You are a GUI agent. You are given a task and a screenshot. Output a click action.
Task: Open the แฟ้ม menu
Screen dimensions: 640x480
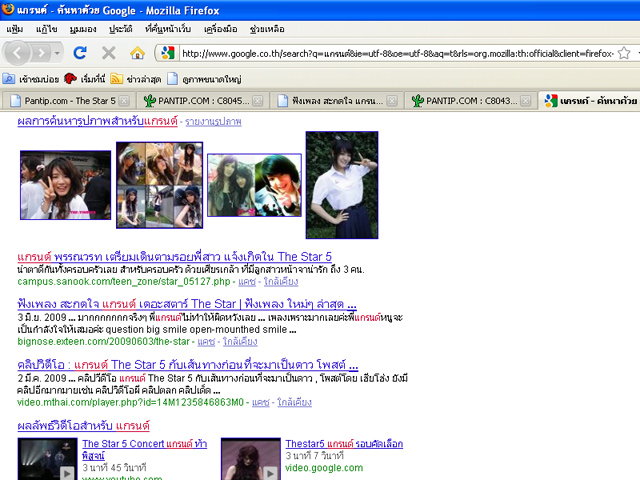(14, 29)
